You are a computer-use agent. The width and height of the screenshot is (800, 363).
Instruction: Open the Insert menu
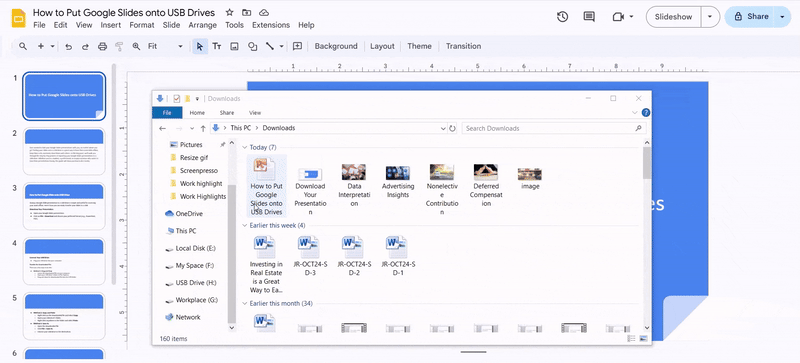(x=111, y=25)
